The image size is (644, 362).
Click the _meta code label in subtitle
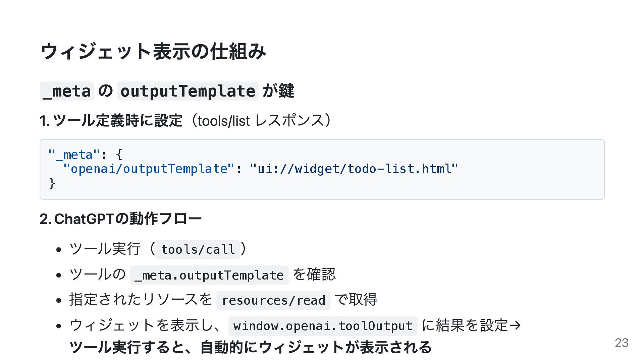click(67, 91)
